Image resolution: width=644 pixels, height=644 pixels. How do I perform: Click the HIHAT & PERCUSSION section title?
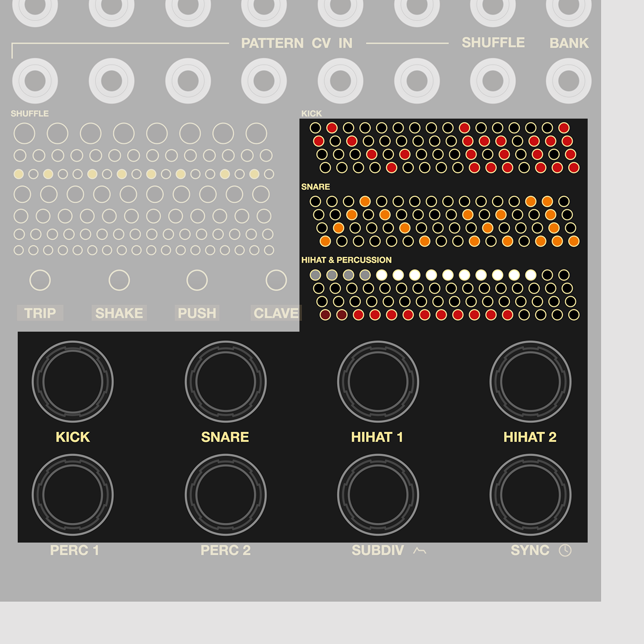click(346, 260)
